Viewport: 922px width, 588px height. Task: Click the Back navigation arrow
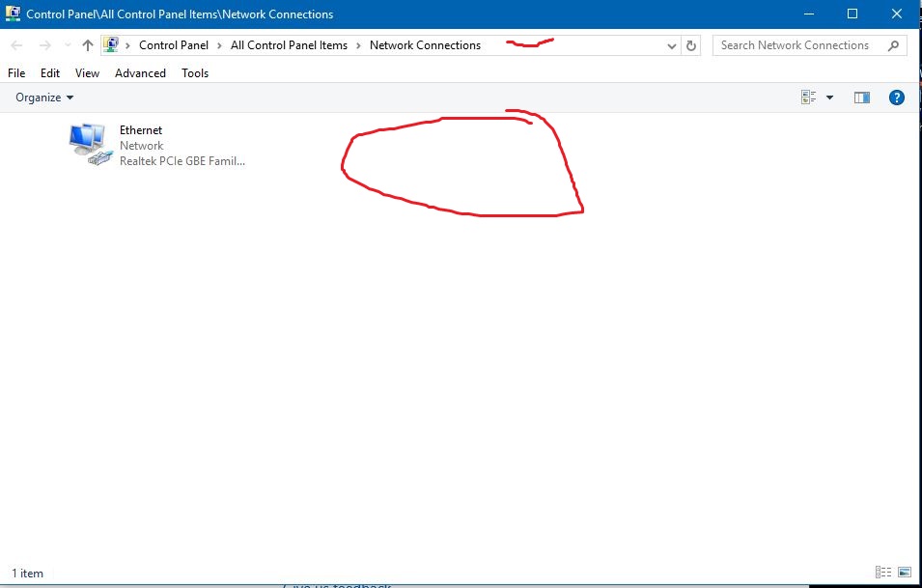pyautogui.click(x=16, y=45)
